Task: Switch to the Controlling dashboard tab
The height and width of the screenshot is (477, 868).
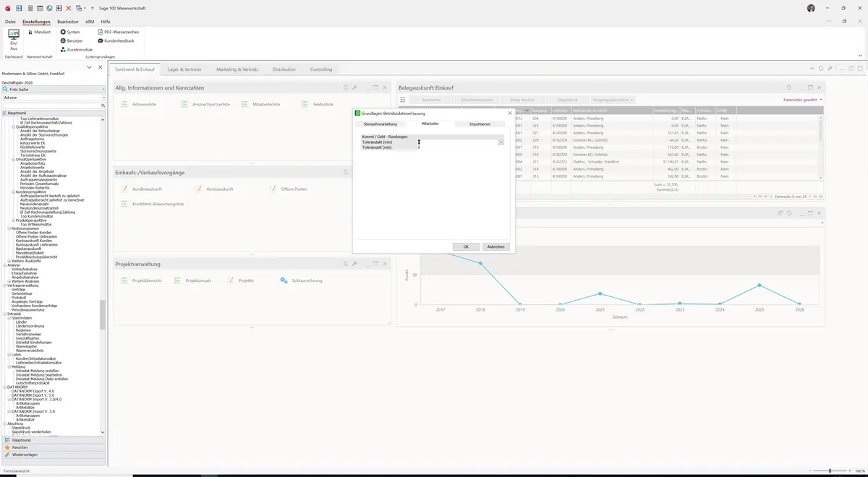Action: click(321, 69)
